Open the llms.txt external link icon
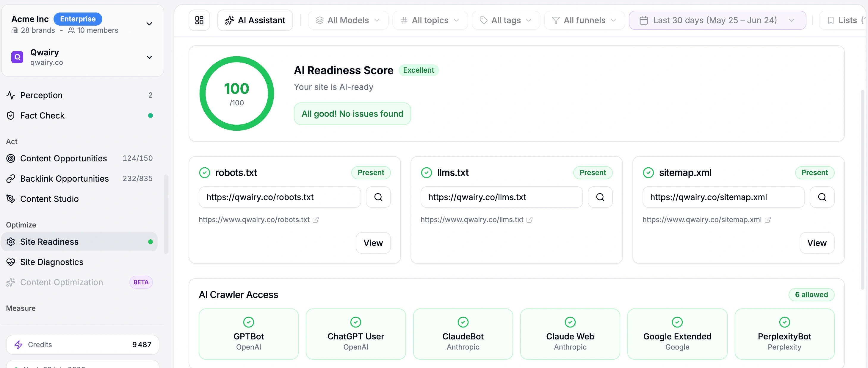The height and width of the screenshot is (368, 868). point(529,220)
